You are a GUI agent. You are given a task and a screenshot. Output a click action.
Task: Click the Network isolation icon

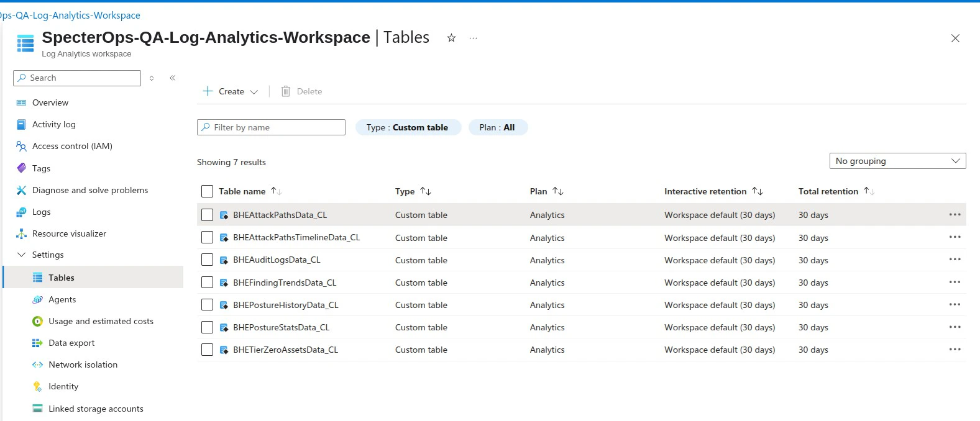pyautogui.click(x=37, y=364)
